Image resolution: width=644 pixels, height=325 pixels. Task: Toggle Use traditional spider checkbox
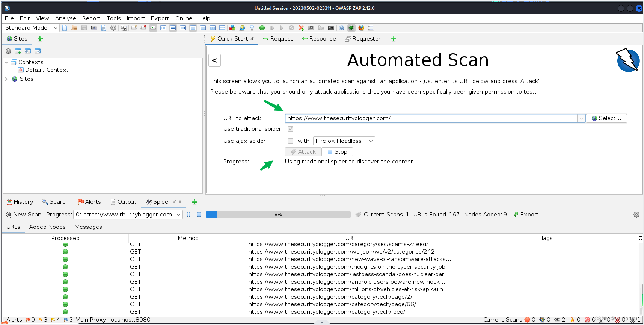[291, 129]
